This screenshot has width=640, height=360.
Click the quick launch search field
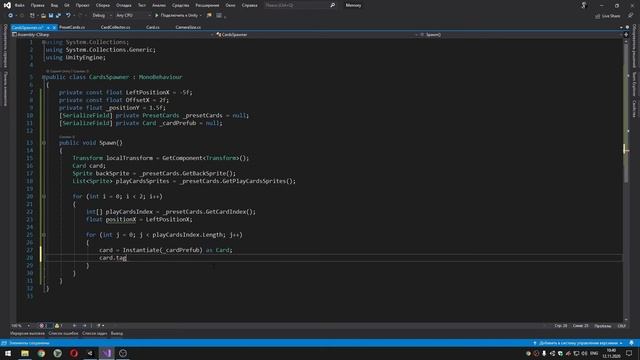coord(300,5)
